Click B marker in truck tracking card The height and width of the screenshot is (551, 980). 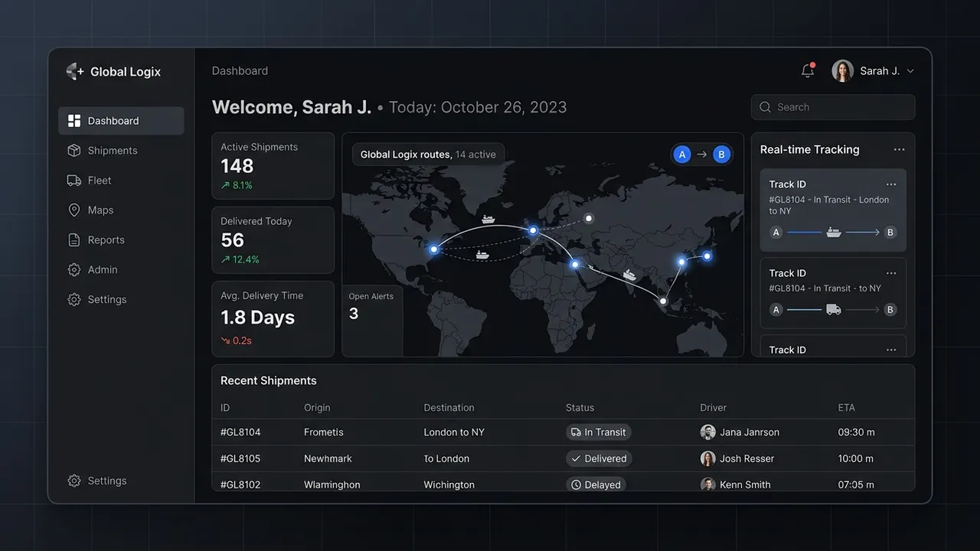(x=890, y=310)
